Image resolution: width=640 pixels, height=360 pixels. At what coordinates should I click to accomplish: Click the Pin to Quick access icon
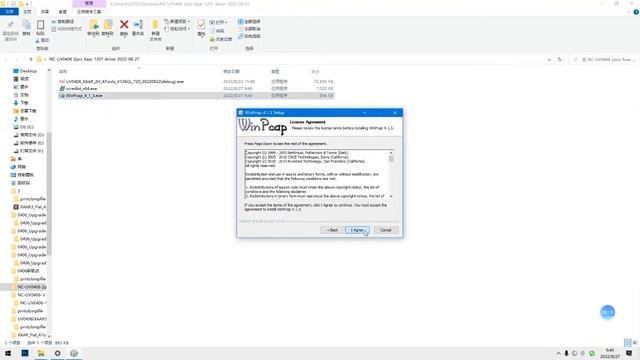10,25
